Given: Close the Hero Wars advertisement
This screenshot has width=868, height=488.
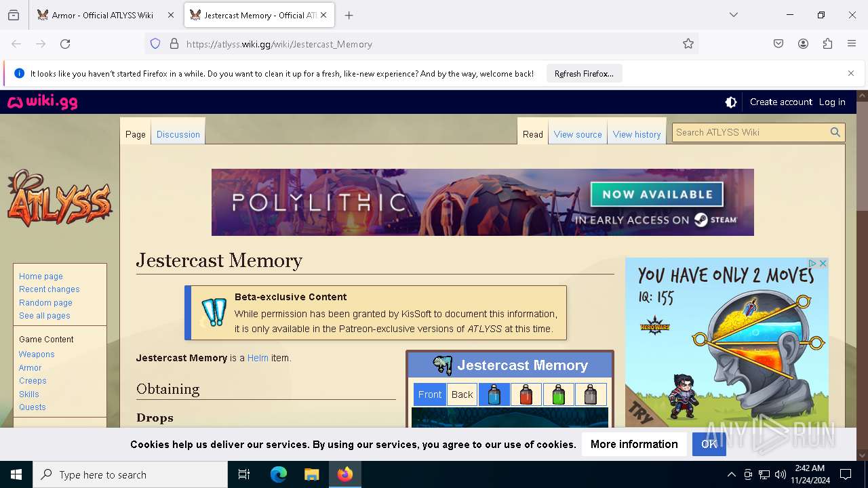Looking at the screenshot, I should tap(823, 263).
